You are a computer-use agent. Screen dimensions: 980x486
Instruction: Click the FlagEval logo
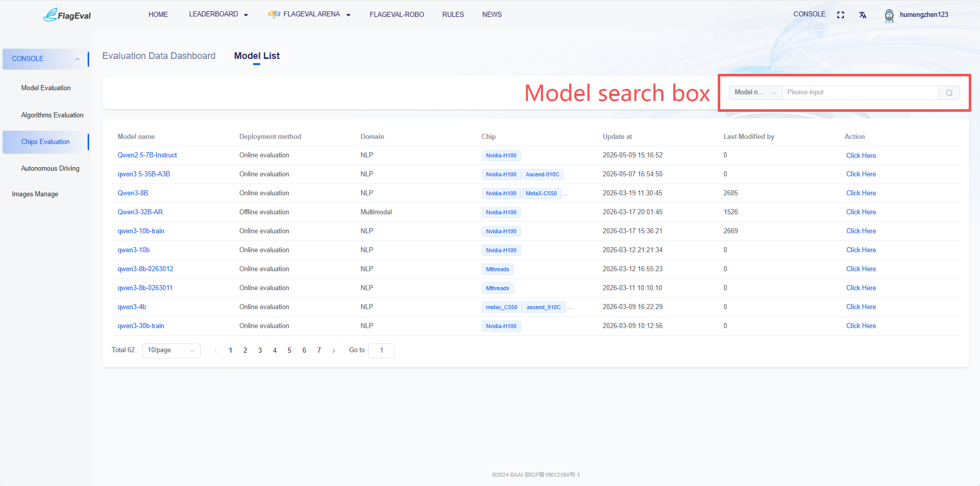67,15
